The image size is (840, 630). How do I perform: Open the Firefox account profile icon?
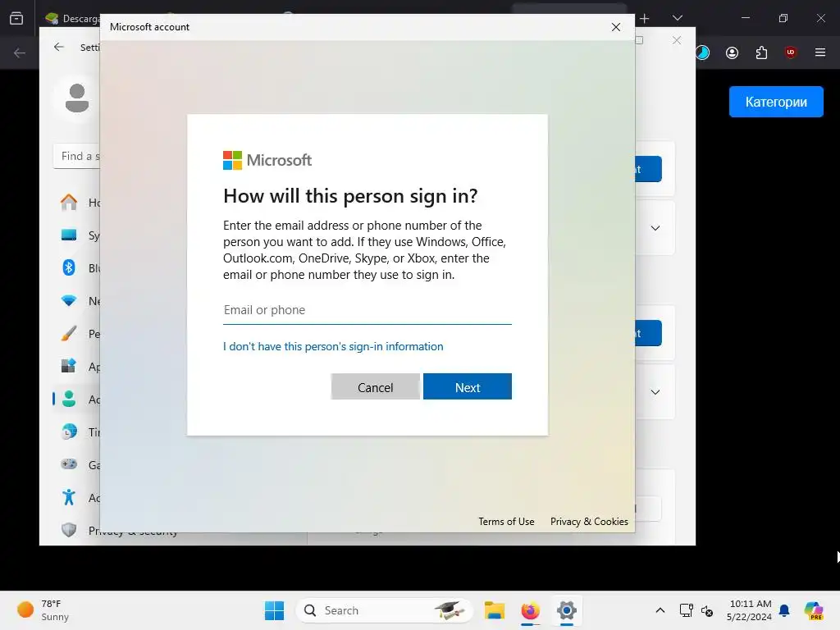tap(732, 52)
